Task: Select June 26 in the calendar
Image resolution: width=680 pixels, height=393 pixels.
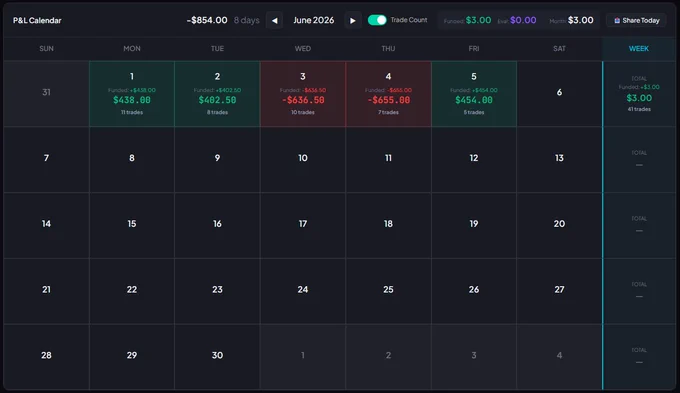Action: [x=474, y=291]
